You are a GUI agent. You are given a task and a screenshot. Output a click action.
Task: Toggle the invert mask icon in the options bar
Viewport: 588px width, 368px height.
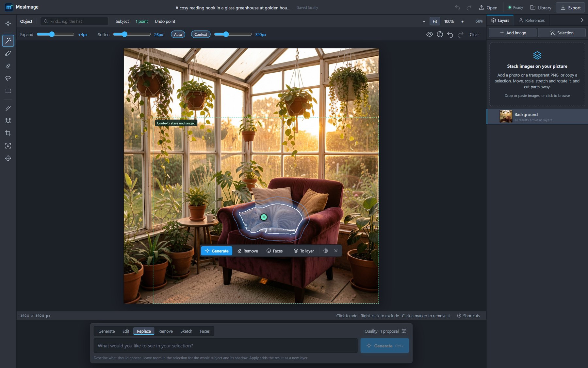point(440,34)
